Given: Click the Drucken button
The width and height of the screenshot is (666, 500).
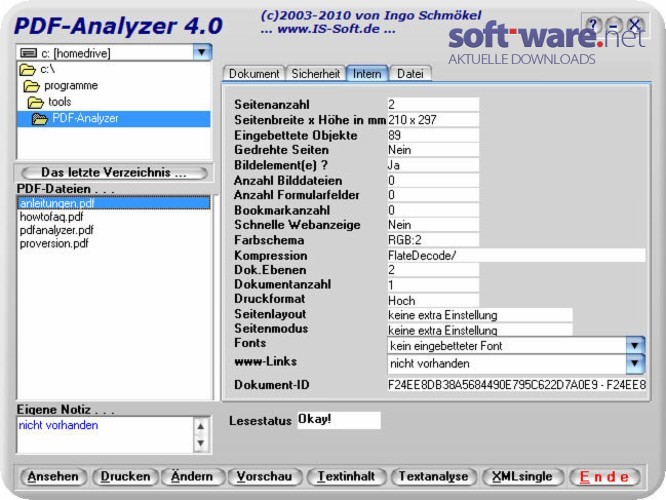Looking at the screenshot, I should (x=125, y=477).
